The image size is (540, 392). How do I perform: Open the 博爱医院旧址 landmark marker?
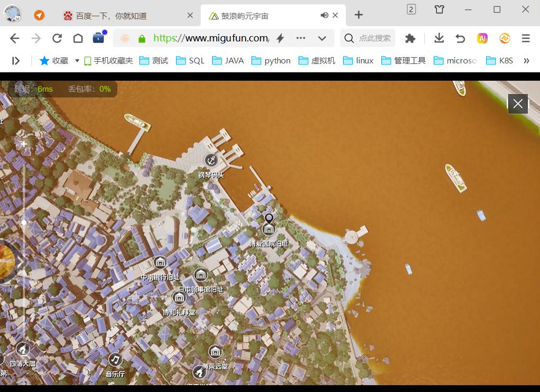click(x=268, y=229)
